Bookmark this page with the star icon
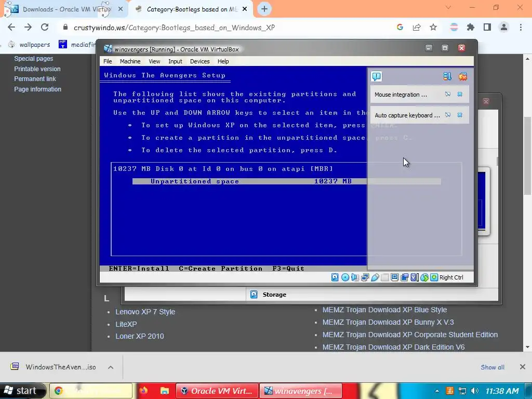The image size is (532, 399). [433, 27]
